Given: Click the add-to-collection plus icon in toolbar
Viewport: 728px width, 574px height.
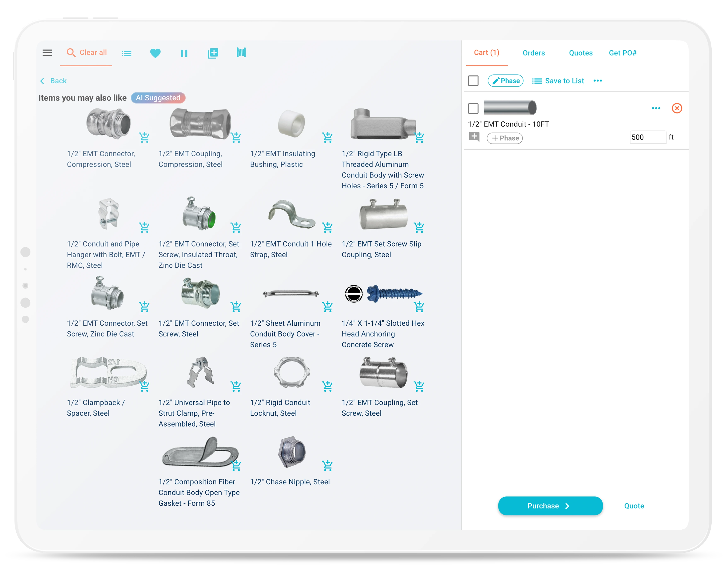Looking at the screenshot, I should 213,53.
